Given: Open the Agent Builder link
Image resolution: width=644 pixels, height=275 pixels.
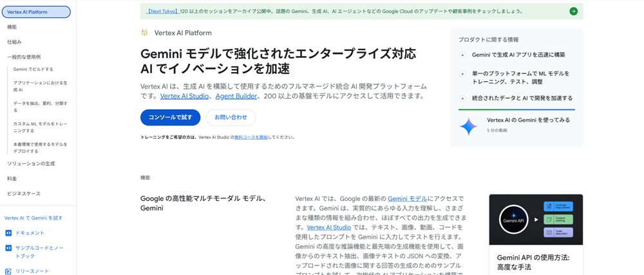Looking at the screenshot, I should 236,96.
